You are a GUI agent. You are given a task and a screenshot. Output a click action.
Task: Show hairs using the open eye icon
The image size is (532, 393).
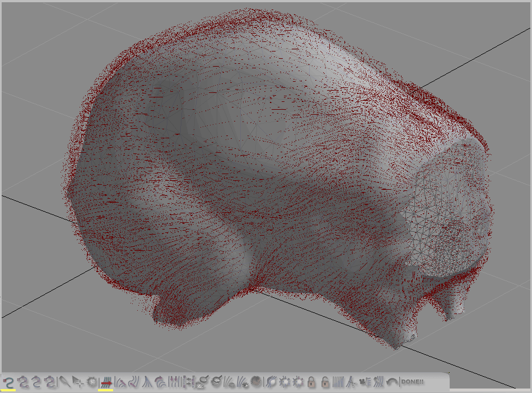(244, 382)
